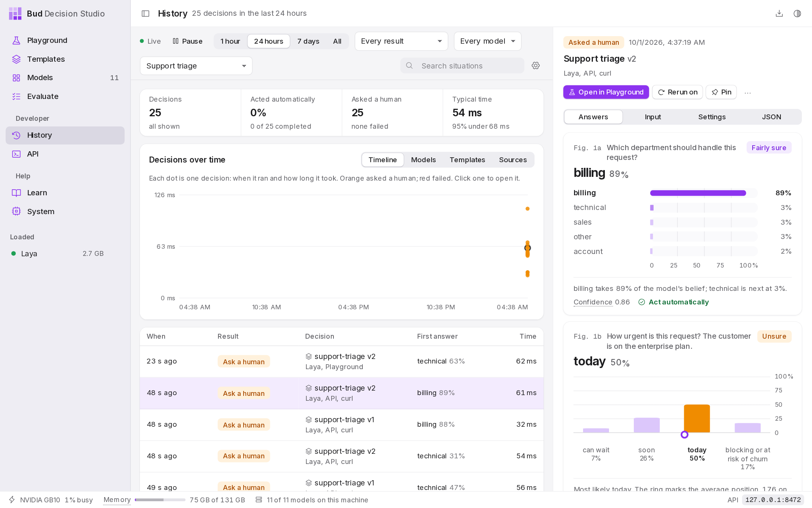Image resolution: width=812 pixels, height=508 pixels.
Task: Click the lightning bolt GPU icon
Action: [12, 500]
